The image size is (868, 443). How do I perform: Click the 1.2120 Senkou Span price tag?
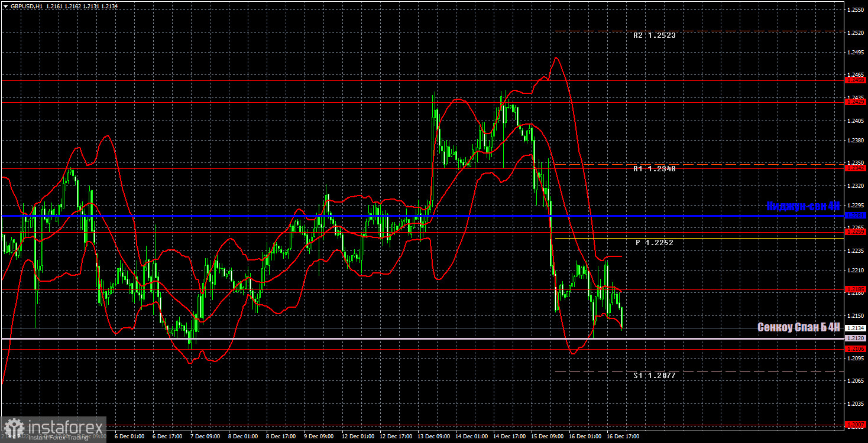coord(856,338)
